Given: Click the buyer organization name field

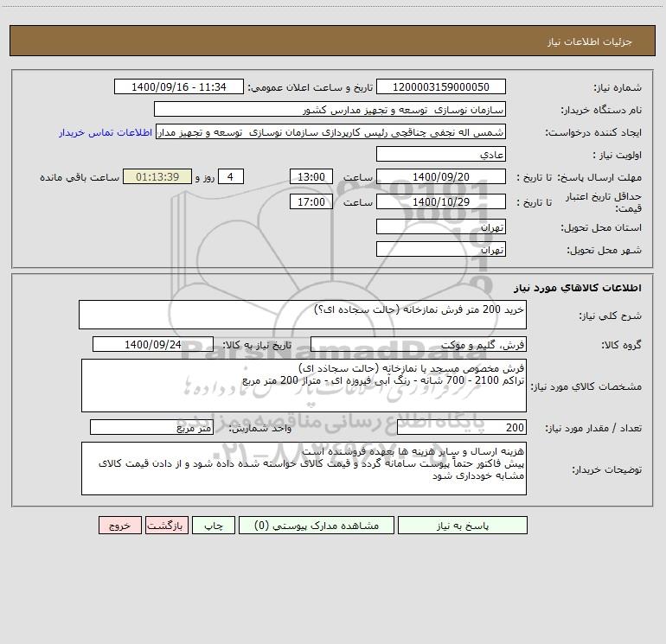Looking at the screenshot, I should point(330,109).
